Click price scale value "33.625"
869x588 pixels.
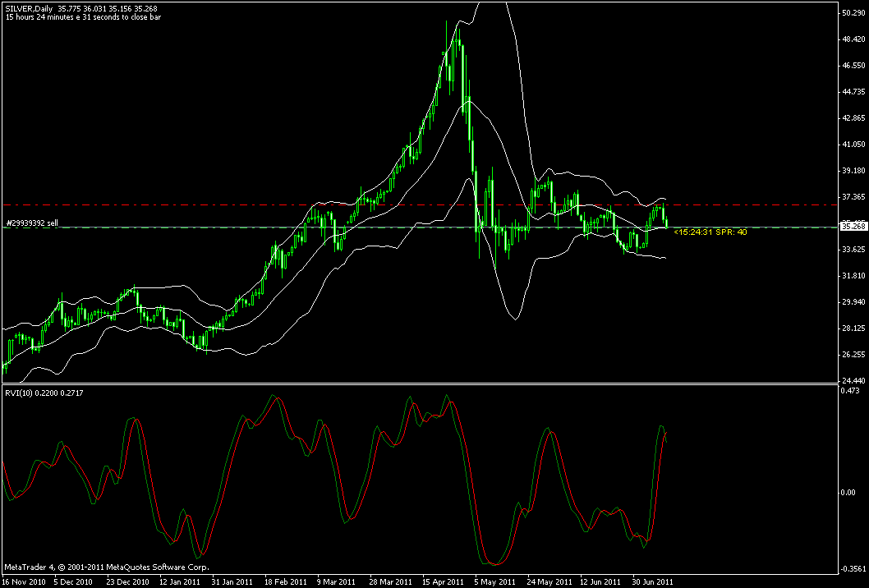(x=853, y=249)
